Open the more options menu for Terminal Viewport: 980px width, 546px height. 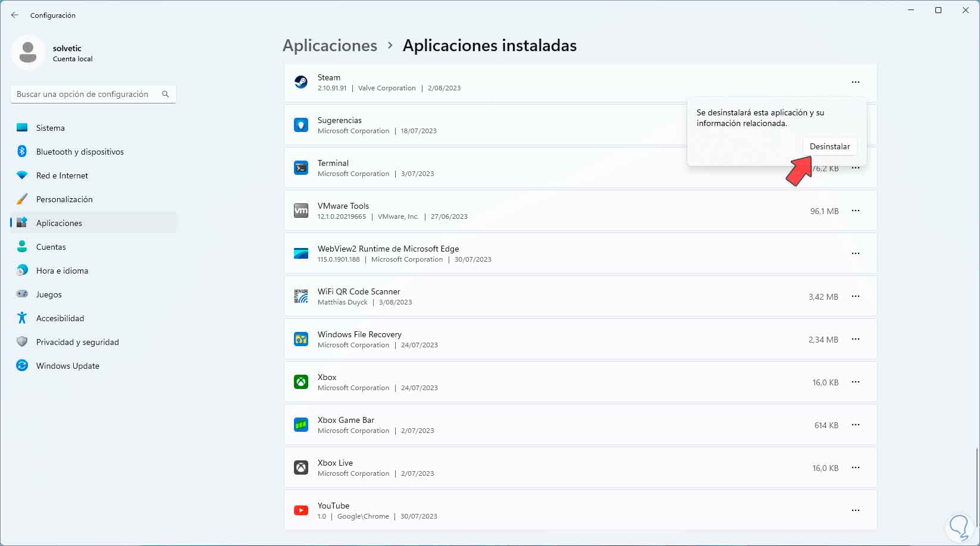pyautogui.click(x=856, y=168)
